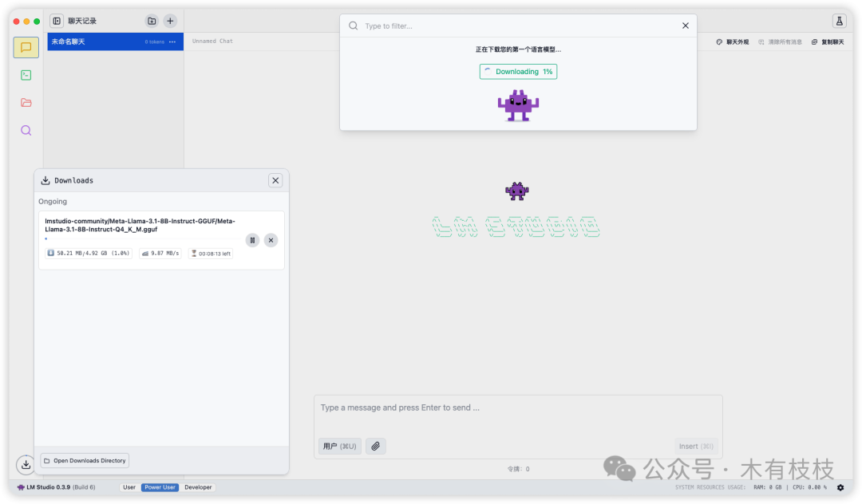The width and height of the screenshot is (862, 504).
Task: Click the RAM usage indicator
Action: tap(768, 487)
